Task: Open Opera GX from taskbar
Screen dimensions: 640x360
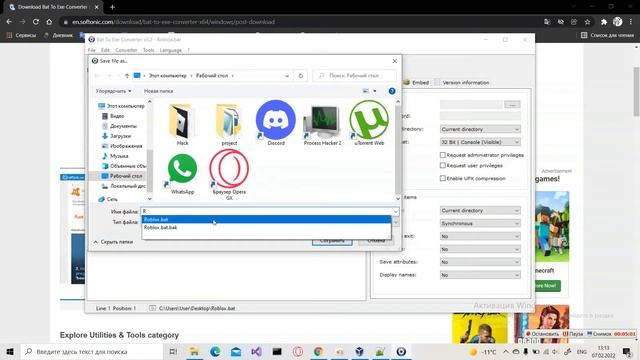Action: tap(298, 351)
